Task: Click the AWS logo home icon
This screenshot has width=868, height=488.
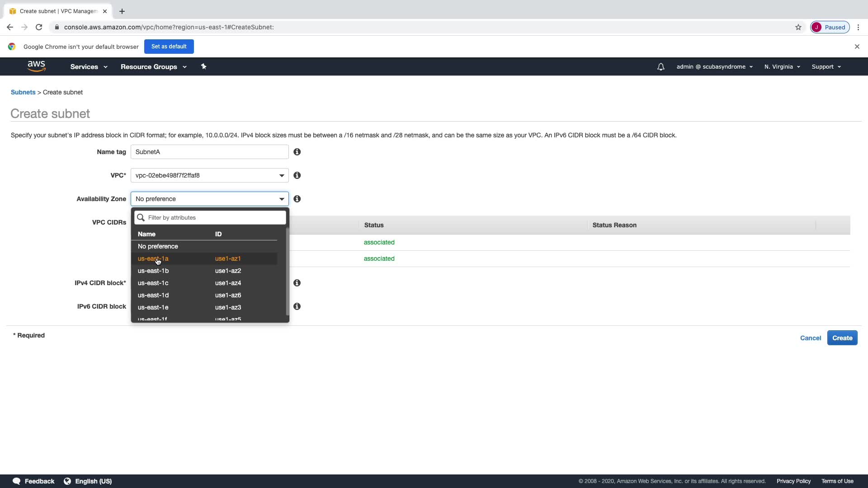Action: tap(36, 66)
